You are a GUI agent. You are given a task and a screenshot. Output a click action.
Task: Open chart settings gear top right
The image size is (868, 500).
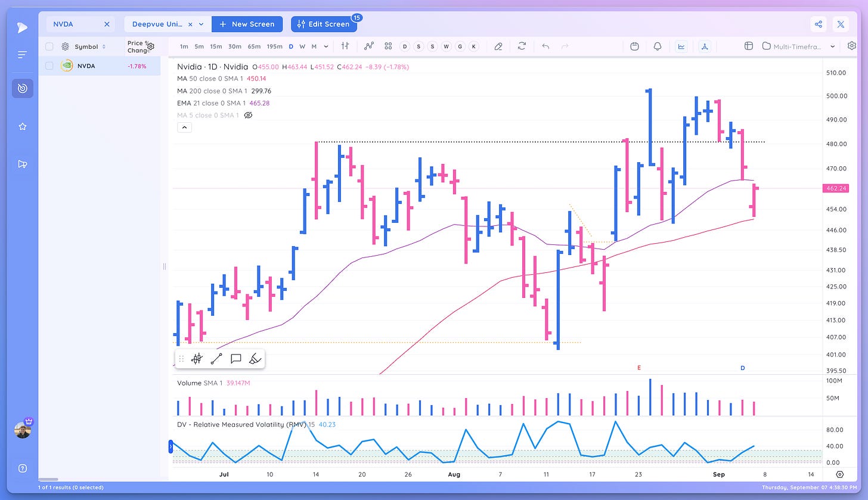[851, 46]
